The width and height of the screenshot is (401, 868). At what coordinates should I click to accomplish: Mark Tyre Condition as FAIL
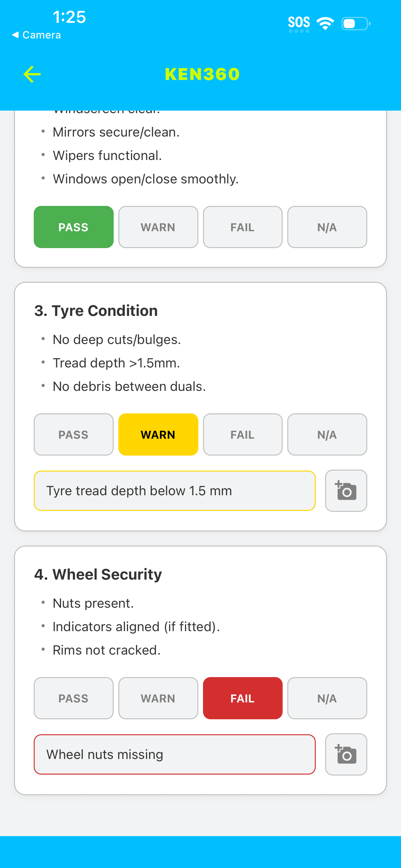(242, 435)
